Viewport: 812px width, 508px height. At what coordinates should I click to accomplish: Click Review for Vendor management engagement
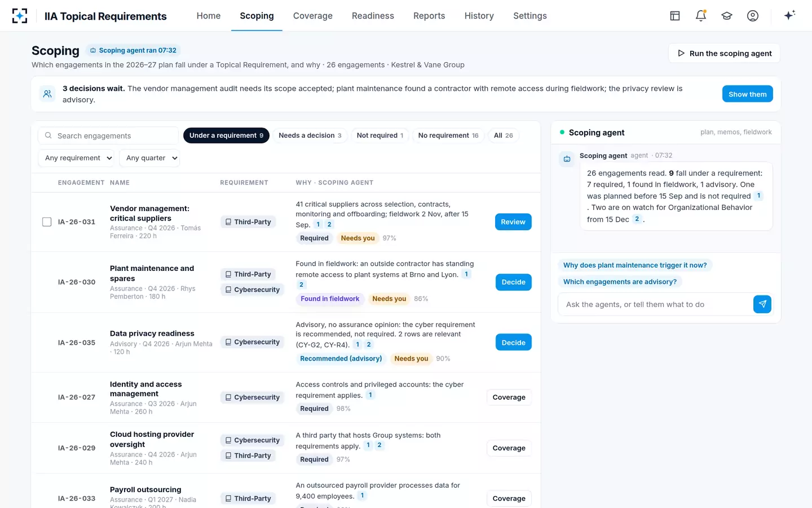(513, 222)
